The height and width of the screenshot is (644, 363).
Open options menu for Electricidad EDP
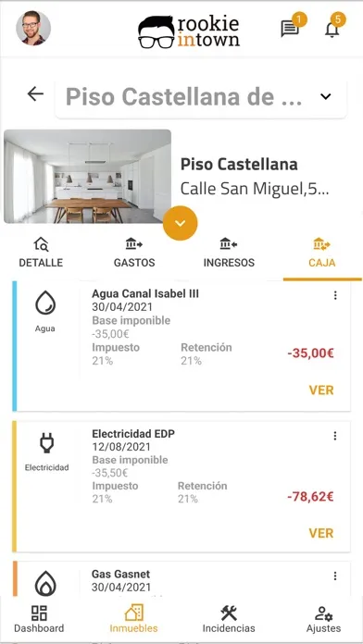pos(335,436)
